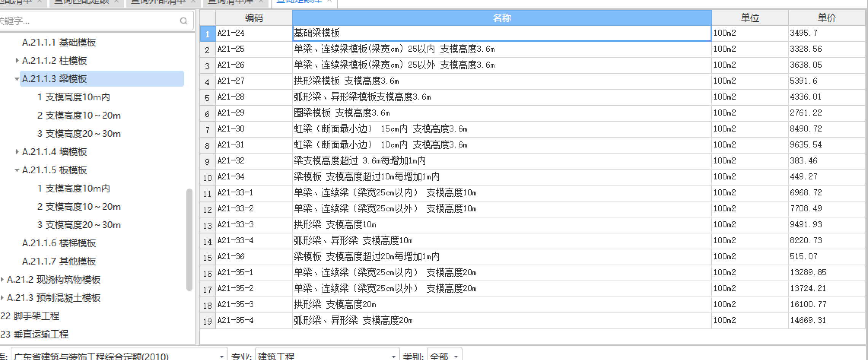This screenshot has width=868, height=360.
Task: Select A.21.1.4 墙模板 tree item
Action: 54,152
